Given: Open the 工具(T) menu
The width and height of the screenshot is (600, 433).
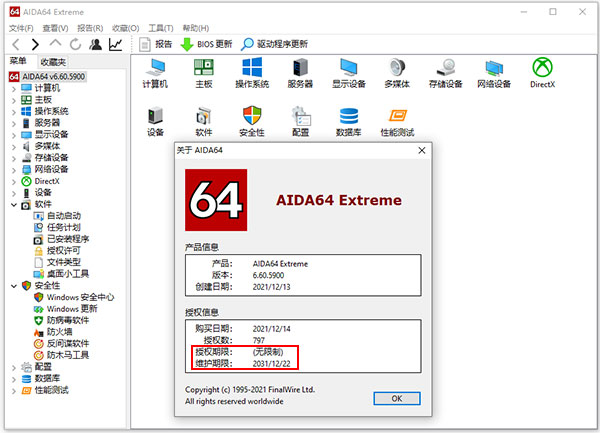Looking at the screenshot, I should click(161, 28).
